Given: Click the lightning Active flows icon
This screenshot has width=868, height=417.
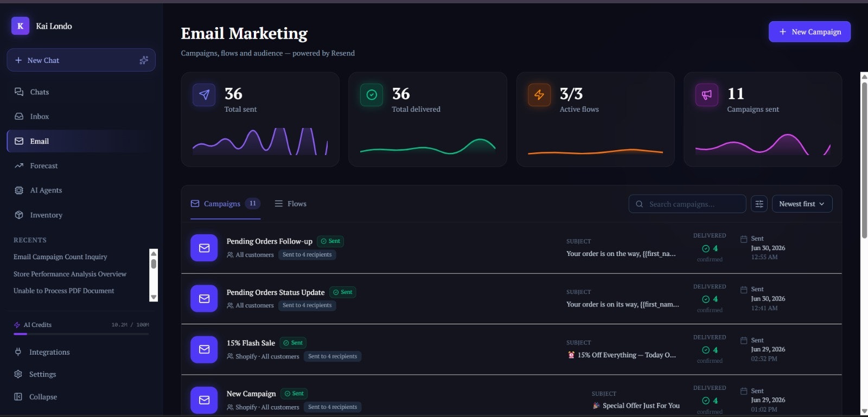Looking at the screenshot, I should (x=539, y=95).
